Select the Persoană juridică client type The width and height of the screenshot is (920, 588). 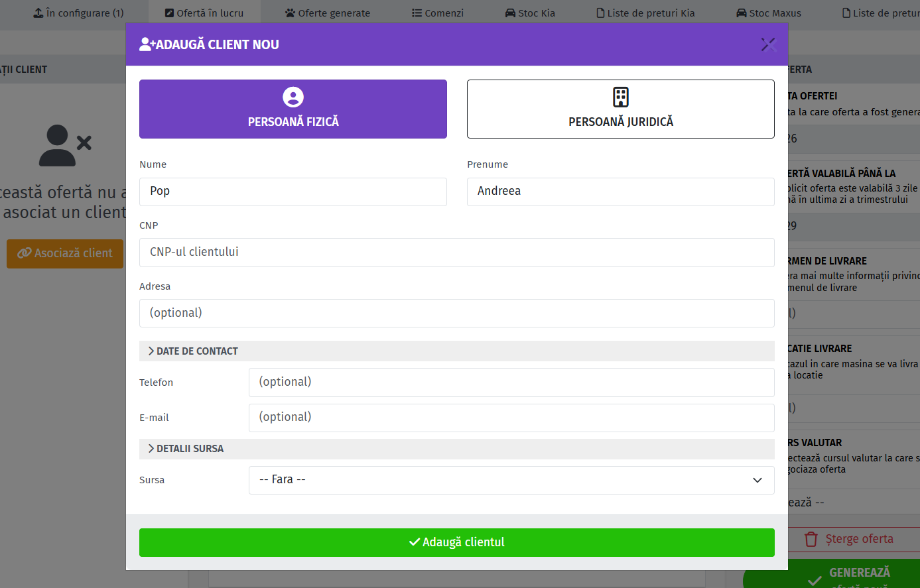[x=621, y=109]
